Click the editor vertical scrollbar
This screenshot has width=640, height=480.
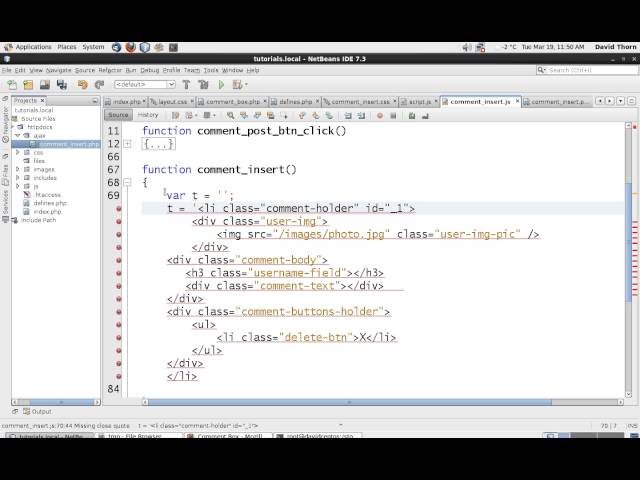click(x=629, y=242)
